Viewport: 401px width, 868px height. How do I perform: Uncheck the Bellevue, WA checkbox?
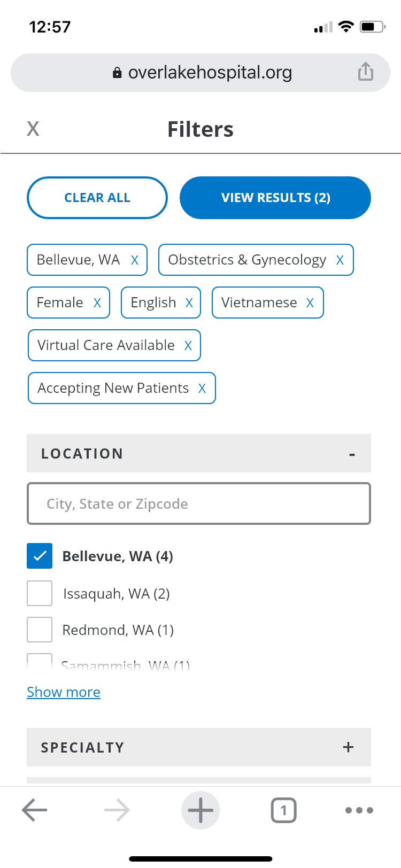click(x=40, y=556)
